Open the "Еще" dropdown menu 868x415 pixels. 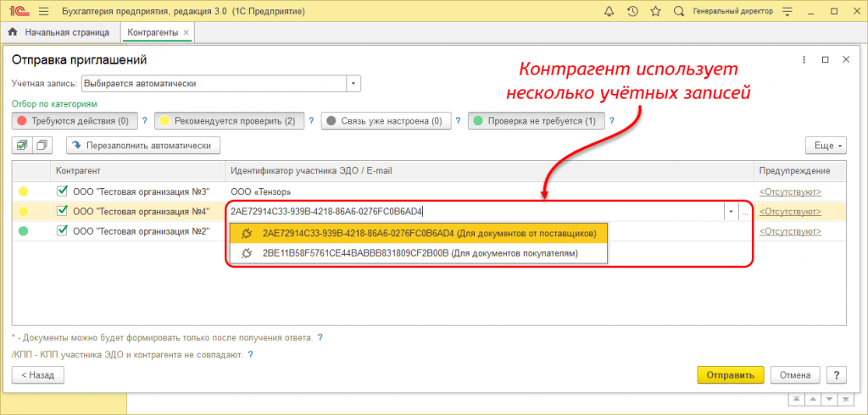point(826,145)
